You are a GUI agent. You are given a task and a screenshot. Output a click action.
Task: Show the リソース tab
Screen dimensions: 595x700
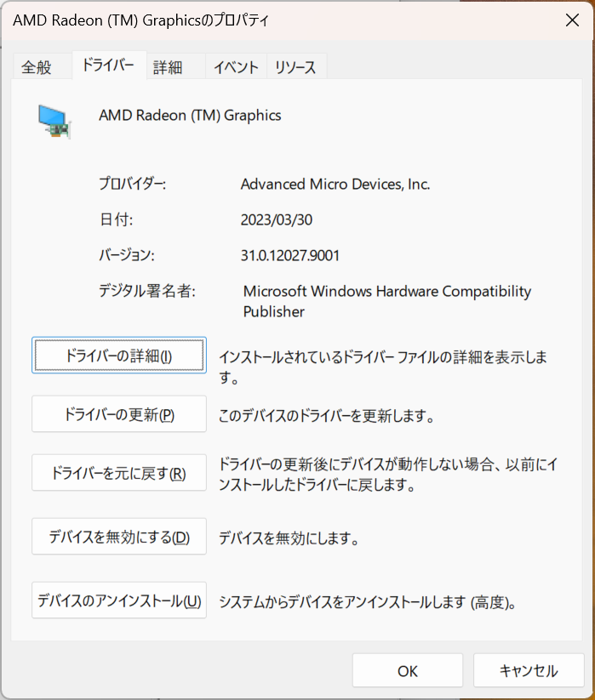point(295,67)
